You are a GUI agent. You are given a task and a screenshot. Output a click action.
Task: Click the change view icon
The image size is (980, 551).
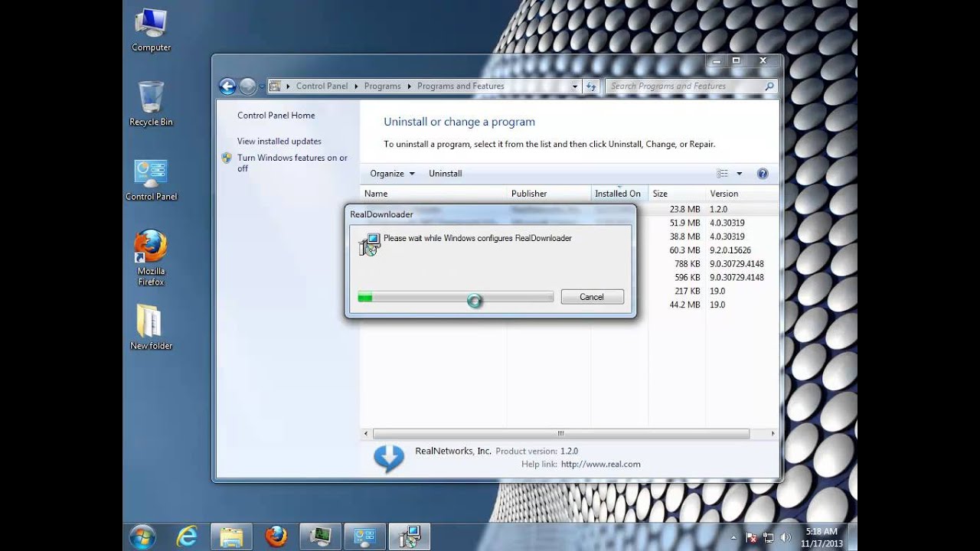(722, 174)
